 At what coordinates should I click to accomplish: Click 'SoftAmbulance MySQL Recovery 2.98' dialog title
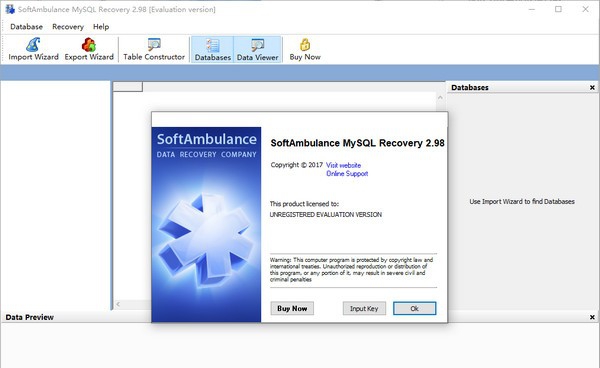point(357,143)
